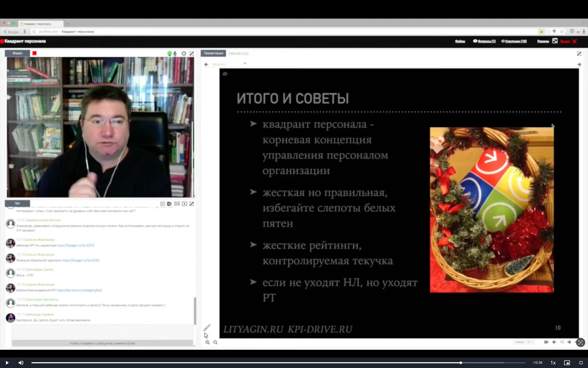Close the presentation file tab
The height and width of the screenshot is (368, 588).
pos(245,63)
